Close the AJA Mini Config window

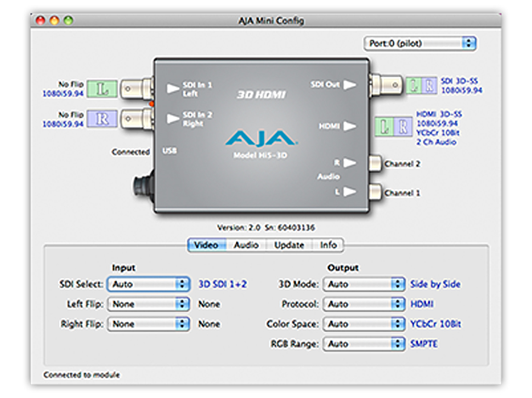41,21
